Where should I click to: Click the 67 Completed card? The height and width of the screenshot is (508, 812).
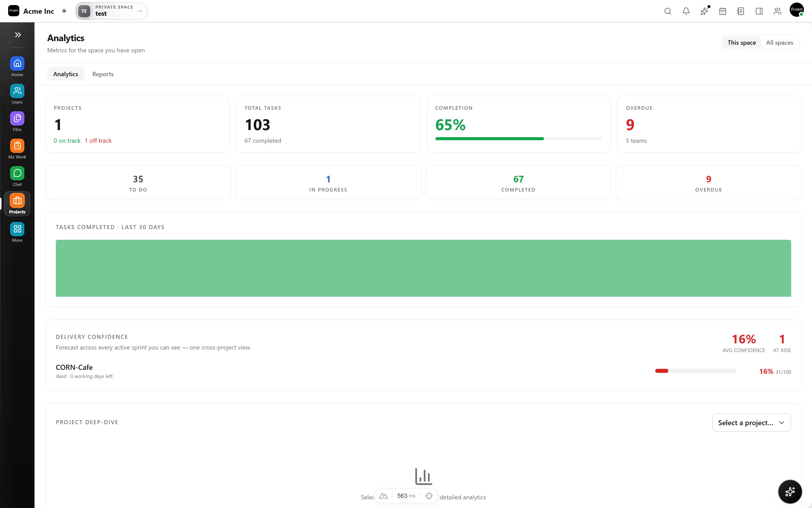[518, 183]
